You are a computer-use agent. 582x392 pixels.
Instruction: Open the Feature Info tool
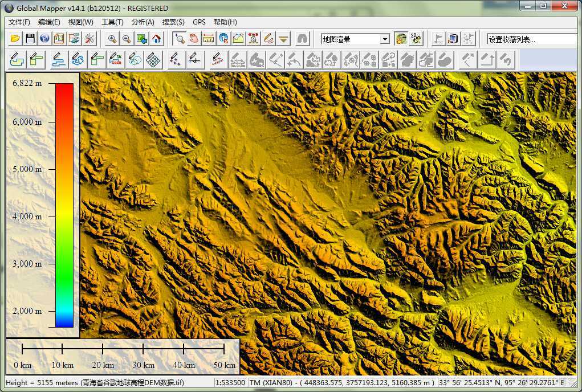point(223,39)
